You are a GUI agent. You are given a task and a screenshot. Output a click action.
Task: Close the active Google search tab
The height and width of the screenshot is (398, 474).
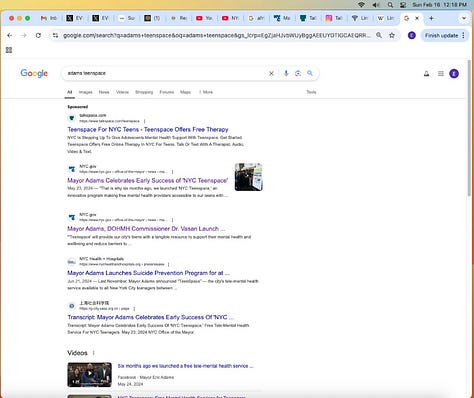[417, 18]
